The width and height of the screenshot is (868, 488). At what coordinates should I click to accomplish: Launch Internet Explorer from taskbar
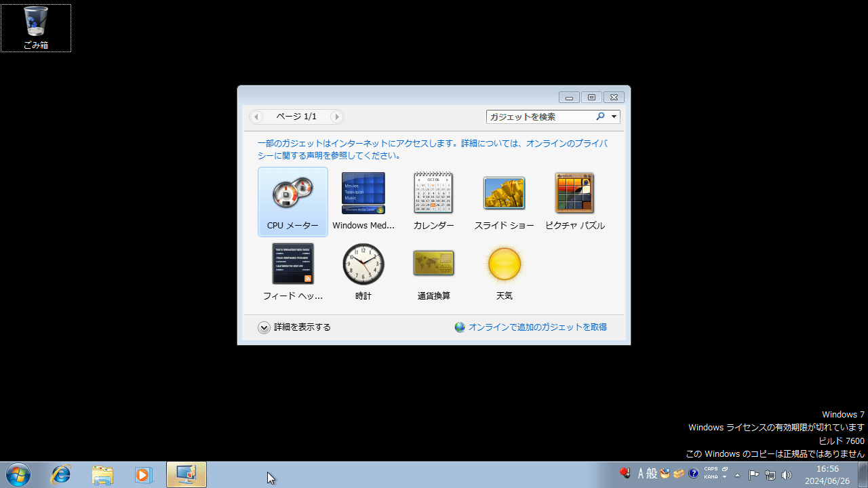(61, 474)
